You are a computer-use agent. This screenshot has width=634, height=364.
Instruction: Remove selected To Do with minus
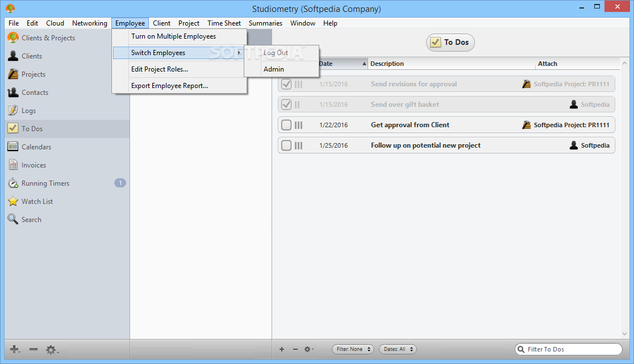[x=295, y=349]
